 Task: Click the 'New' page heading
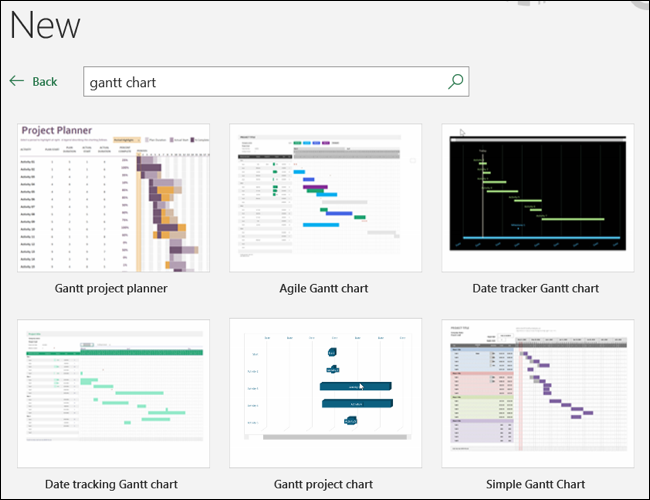(x=45, y=25)
